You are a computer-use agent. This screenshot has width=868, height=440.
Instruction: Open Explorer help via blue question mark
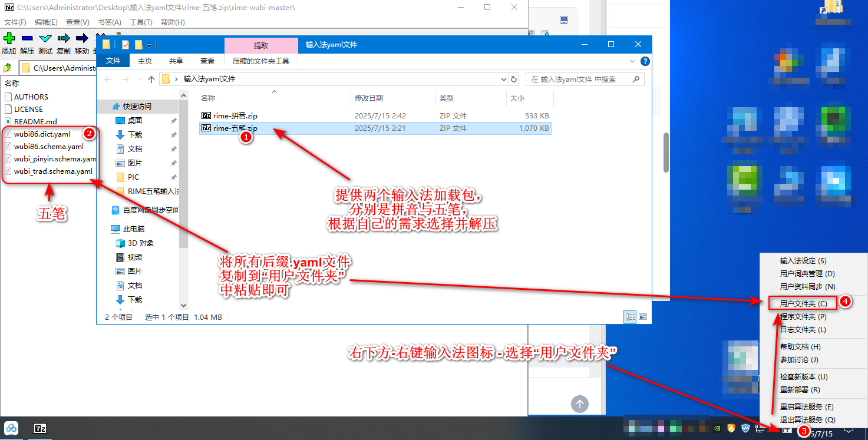645,61
